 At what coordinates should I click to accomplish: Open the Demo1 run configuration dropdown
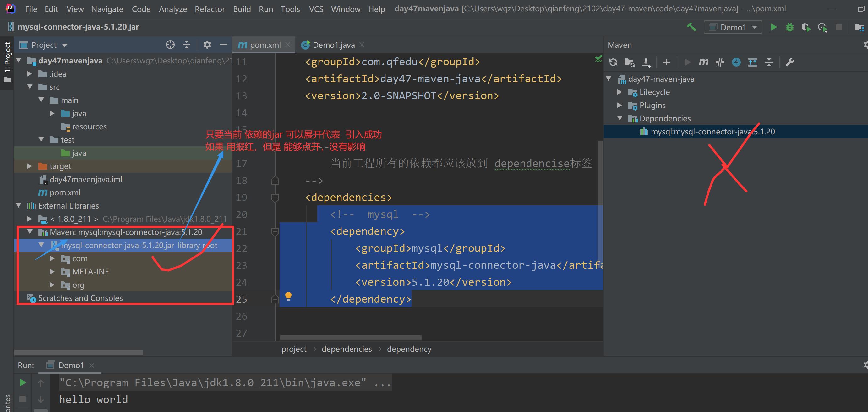pos(733,27)
